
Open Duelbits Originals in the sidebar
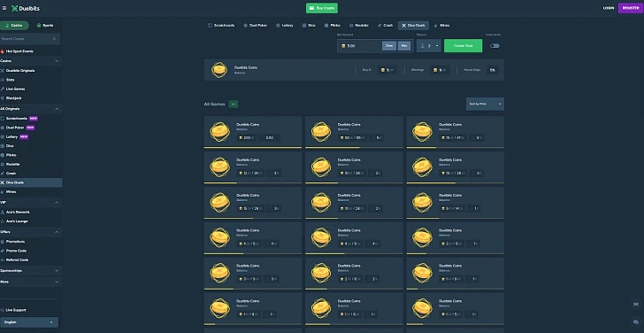point(18,71)
